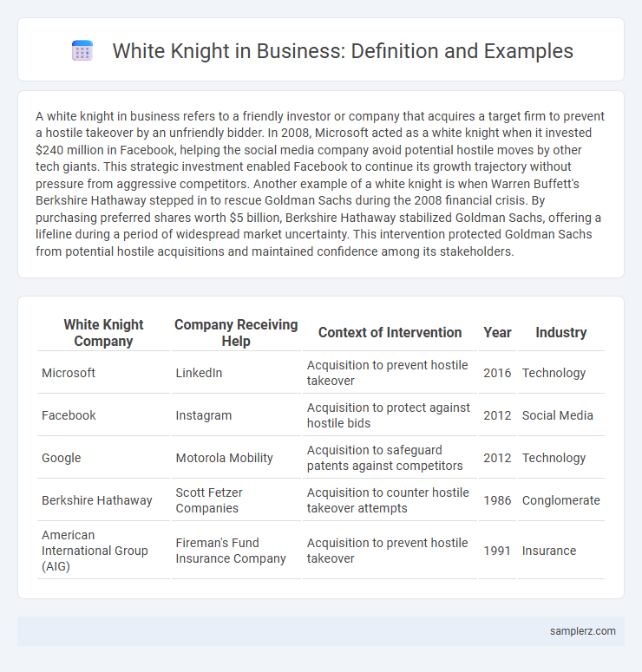
Task: Click the 'White Knight Company' column header
Action: 103,333
